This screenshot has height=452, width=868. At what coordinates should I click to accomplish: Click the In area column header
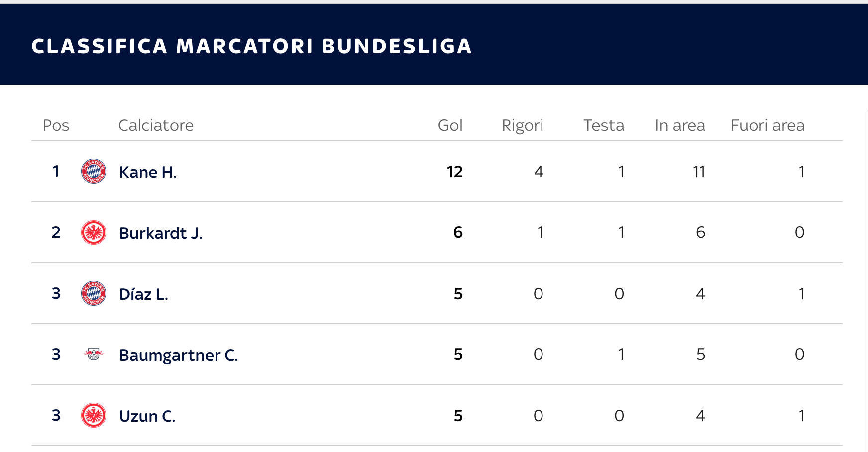click(680, 125)
